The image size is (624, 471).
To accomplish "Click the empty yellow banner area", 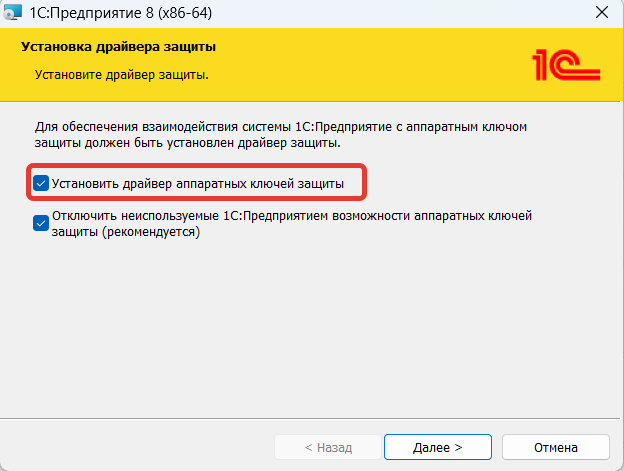I will pyautogui.click(x=380, y=66).
